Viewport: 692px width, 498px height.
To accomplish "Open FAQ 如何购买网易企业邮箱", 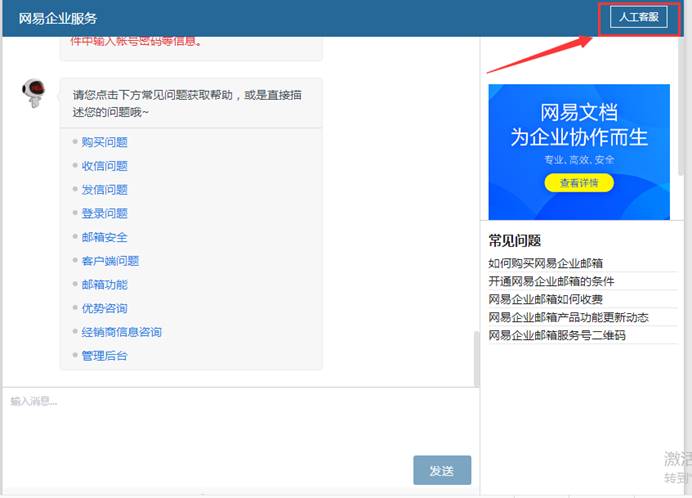I will coord(545,264).
